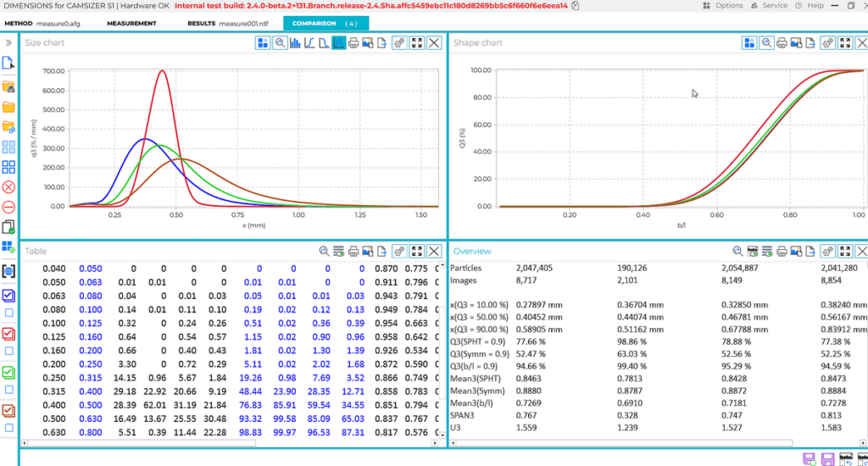Image resolution: width=868 pixels, height=466 pixels.
Task: Click the folder with binoculars icon in sidebar
Action: (8, 86)
